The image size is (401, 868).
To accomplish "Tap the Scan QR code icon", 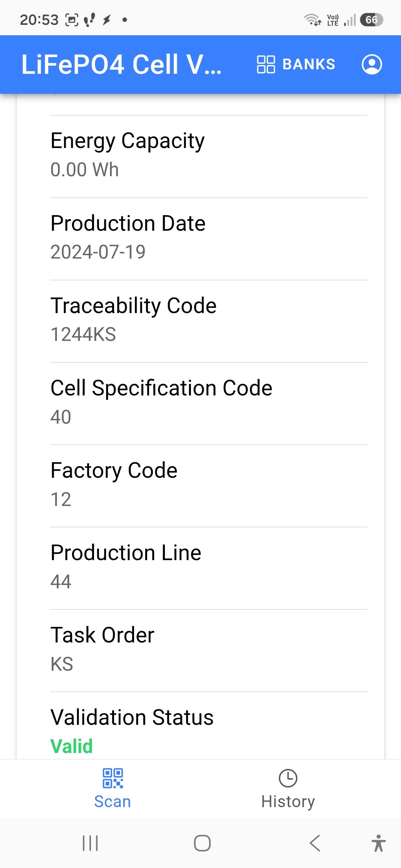I will pyautogui.click(x=113, y=778).
